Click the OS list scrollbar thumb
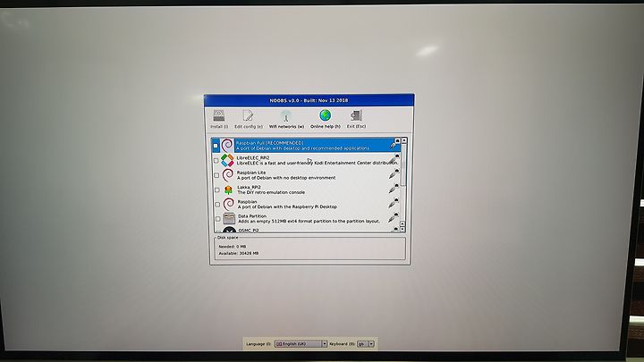644x362 pixels. [x=404, y=165]
